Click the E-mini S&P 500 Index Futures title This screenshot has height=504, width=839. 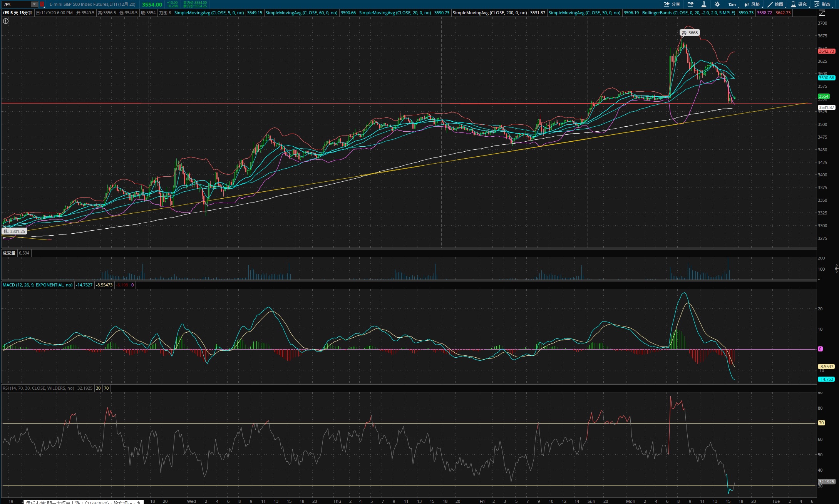click(x=92, y=4)
